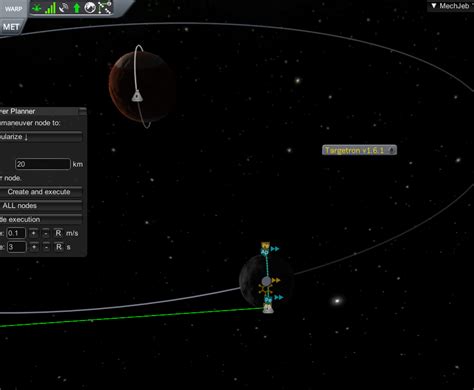474x390 pixels.
Task: Click the WARP time mode tab
Action: coord(13,9)
